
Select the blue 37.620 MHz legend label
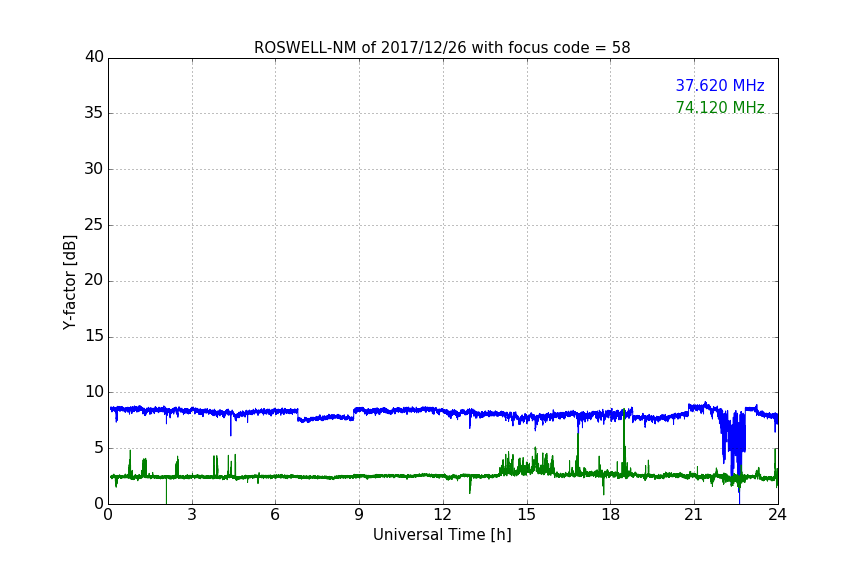(720, 85)
